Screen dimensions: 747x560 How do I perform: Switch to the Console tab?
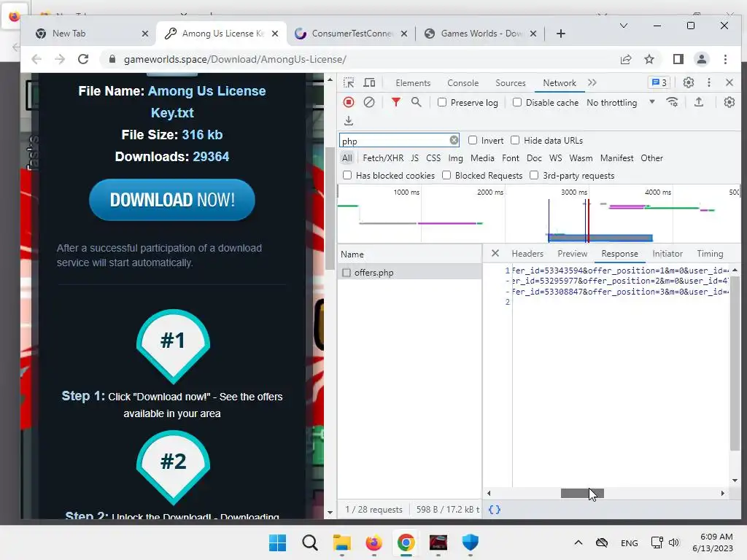point(462,83)
